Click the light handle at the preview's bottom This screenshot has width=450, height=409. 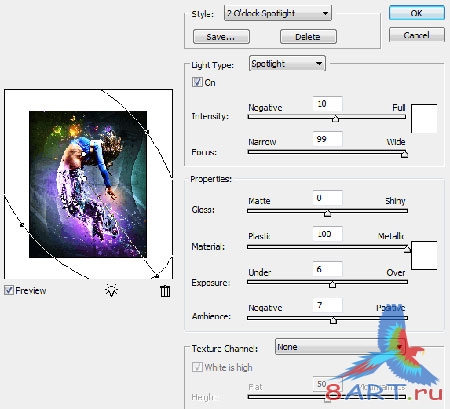coord(157,276)
